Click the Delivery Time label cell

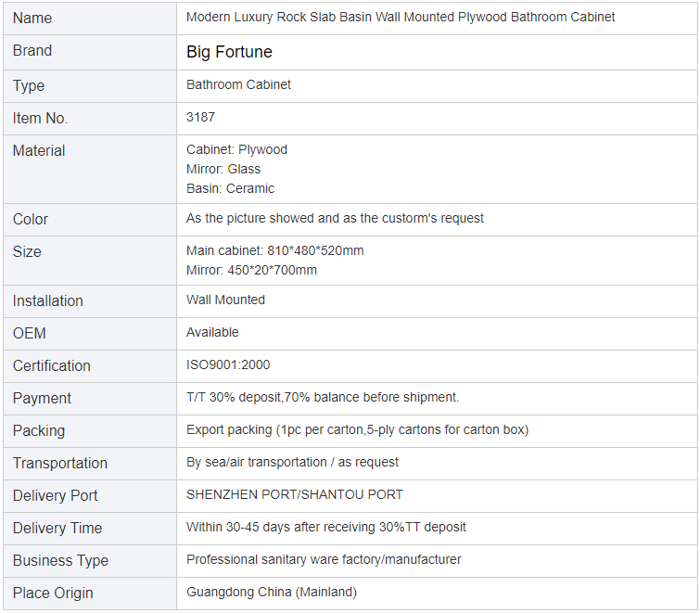coord(90,529)
